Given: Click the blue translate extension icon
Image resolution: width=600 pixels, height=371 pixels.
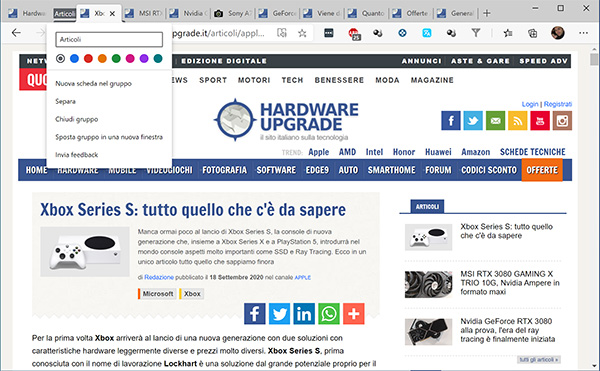Looking at the screenshot, I should 427,33.
